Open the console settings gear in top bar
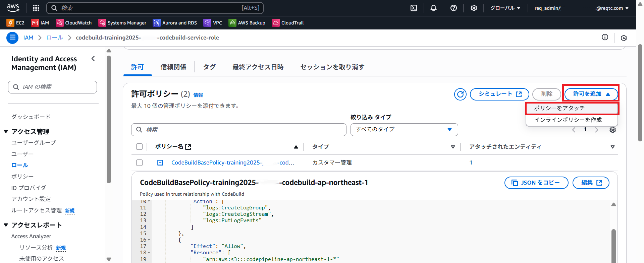Screen dimensions: 644x263 [474, 8]
